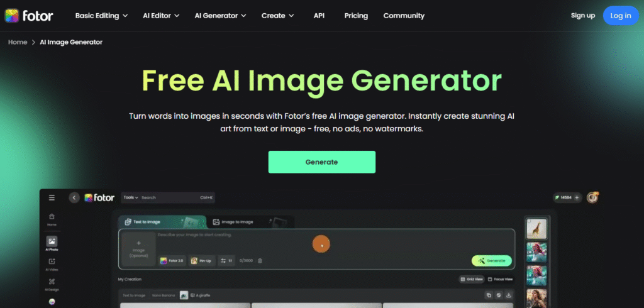Click the Sign up link
644x308 pixels.
pyautogui.click(x=583, y=16)
